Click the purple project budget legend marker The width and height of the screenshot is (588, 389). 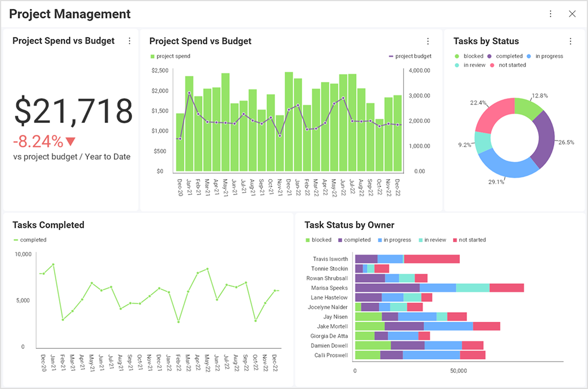point(390,56)
